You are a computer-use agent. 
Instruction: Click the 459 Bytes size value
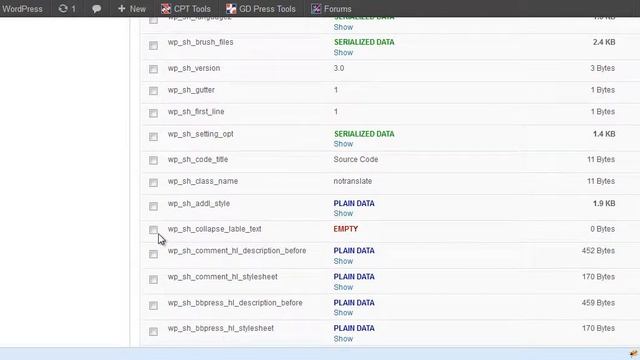click(x=598, y=303)
